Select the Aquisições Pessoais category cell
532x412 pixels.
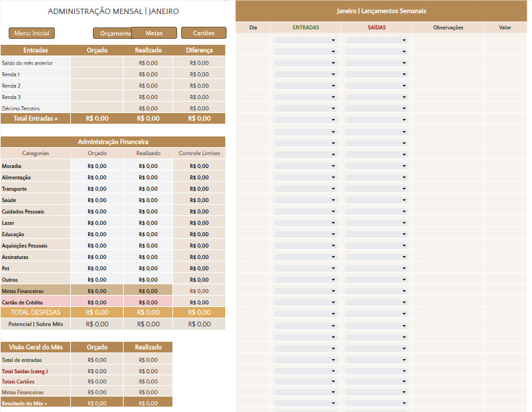pos(35,245)
